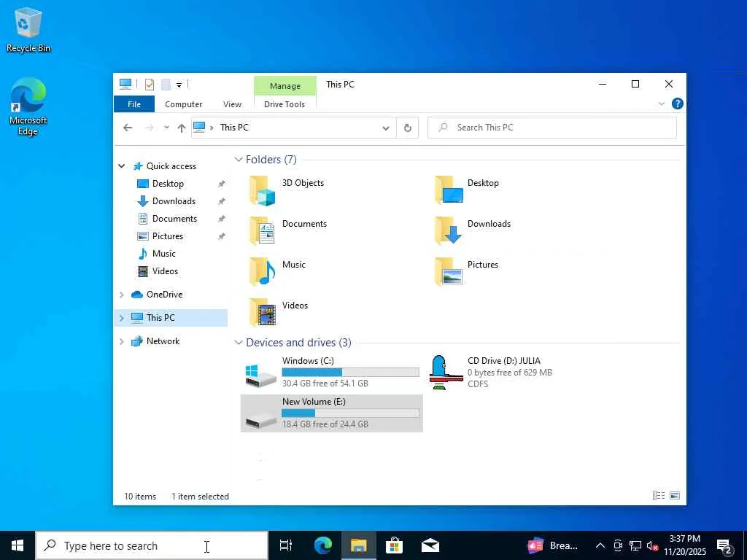Image resolution: width=747 pixels, height=560 pixels.
Task: Open Microsoft Edge desktop shortcut
Action: pos(28,106)
